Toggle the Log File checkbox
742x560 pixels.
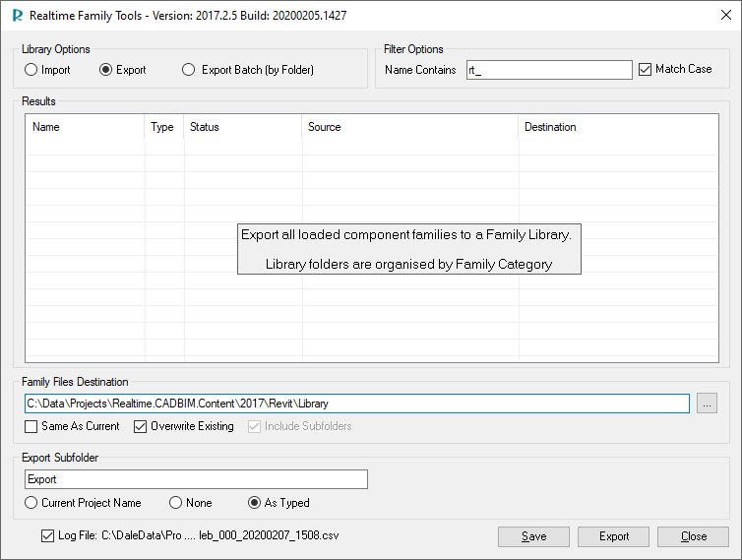[47, 535]
